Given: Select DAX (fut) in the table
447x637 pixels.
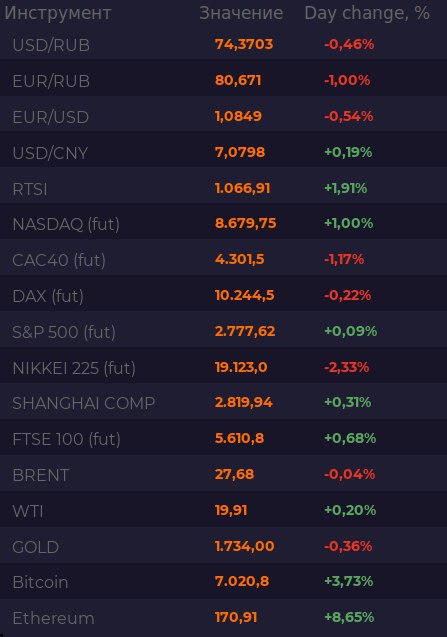Looking at the screenshot, I should pyautogui.click(x=224, y=296).
